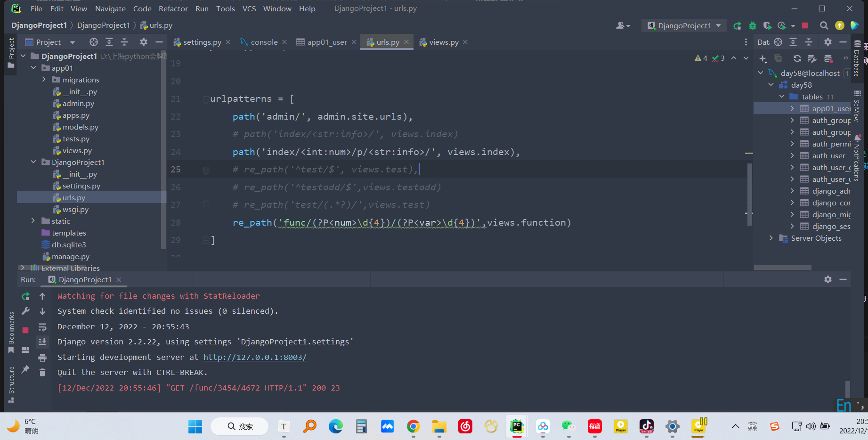Hide the Run tool window
The image size is (868, 440).
click(x=843, y=279)
